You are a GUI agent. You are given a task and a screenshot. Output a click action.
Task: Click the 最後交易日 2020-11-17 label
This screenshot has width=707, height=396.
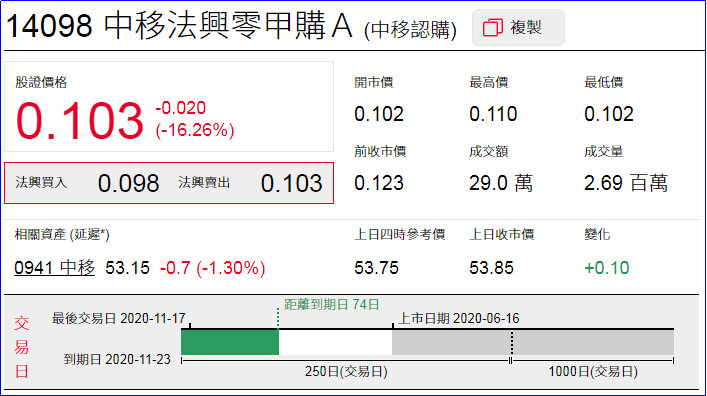(119, 318)
